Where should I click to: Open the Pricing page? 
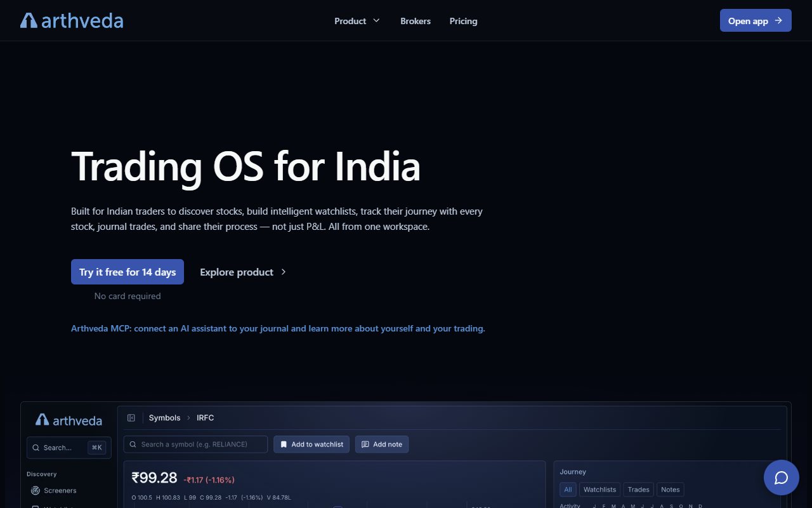463,21
